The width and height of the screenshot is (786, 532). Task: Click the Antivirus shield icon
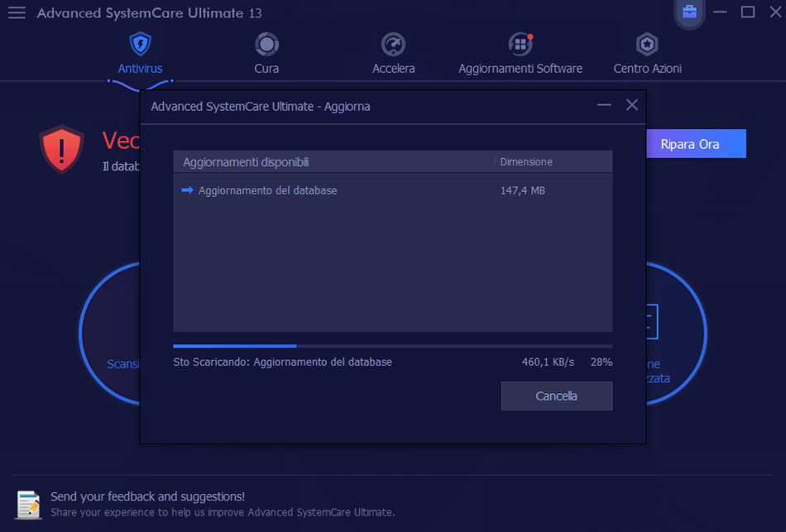(141, 44)
